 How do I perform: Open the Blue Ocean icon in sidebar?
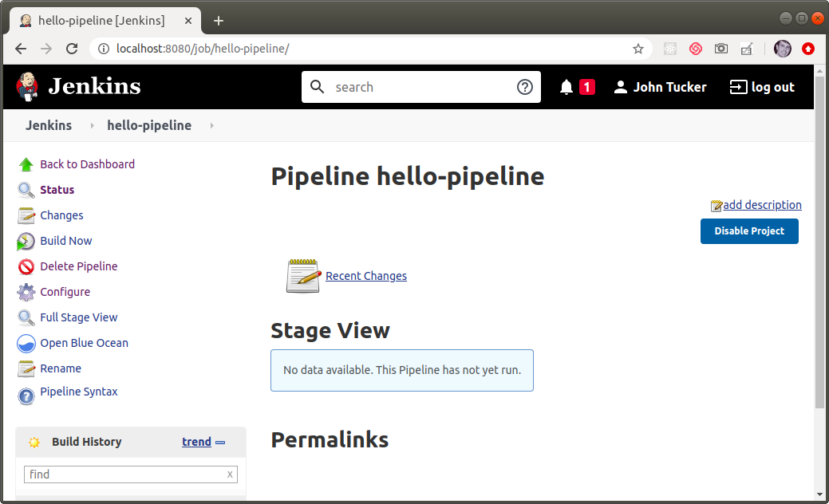click(x=26, y=343)
